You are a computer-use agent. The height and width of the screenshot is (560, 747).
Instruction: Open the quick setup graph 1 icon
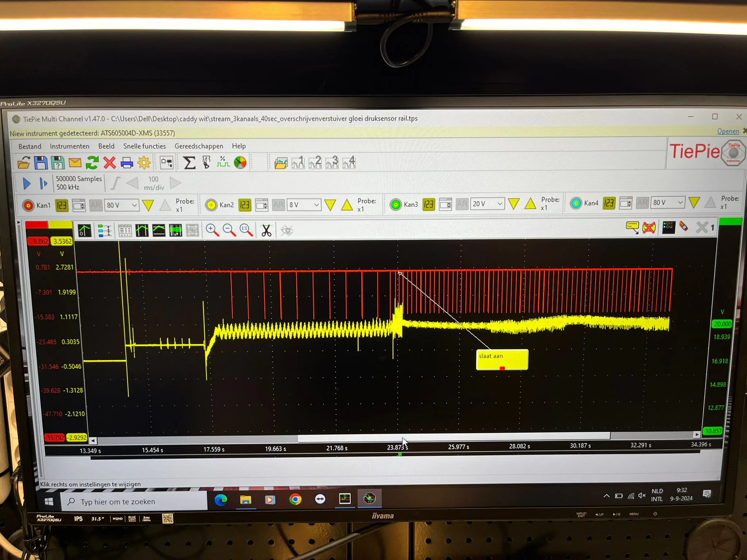(x=298, y=163)
